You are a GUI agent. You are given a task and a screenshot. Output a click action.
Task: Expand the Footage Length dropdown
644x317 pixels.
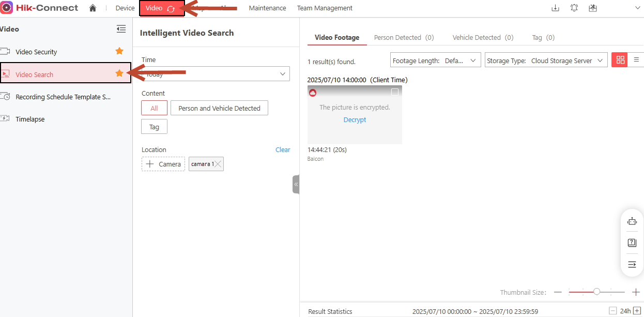click(435, 61)
